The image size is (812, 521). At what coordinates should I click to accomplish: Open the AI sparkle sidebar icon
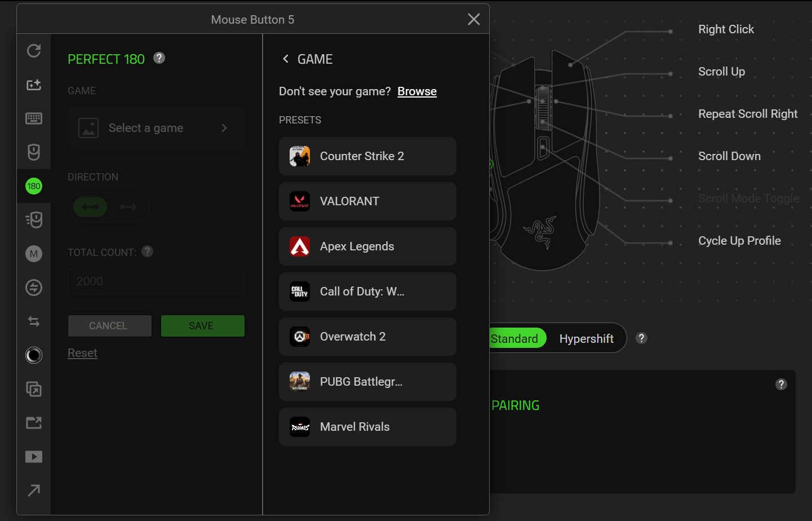tap(34, 85)
